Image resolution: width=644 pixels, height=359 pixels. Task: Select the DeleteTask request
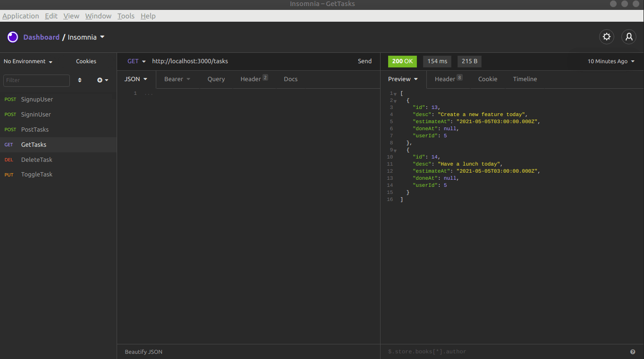coord(58,160)
